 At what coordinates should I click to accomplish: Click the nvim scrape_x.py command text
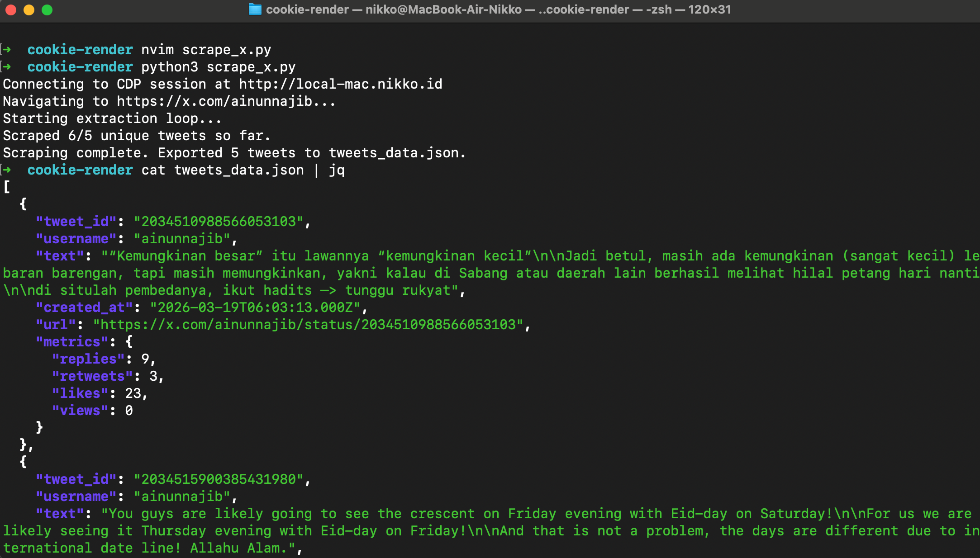tap(206, 49)
